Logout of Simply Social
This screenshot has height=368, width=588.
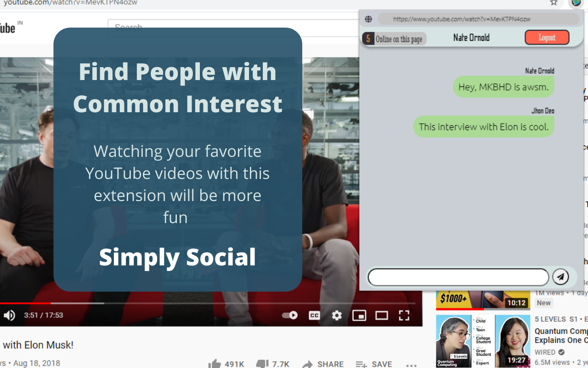coord(547,37)
